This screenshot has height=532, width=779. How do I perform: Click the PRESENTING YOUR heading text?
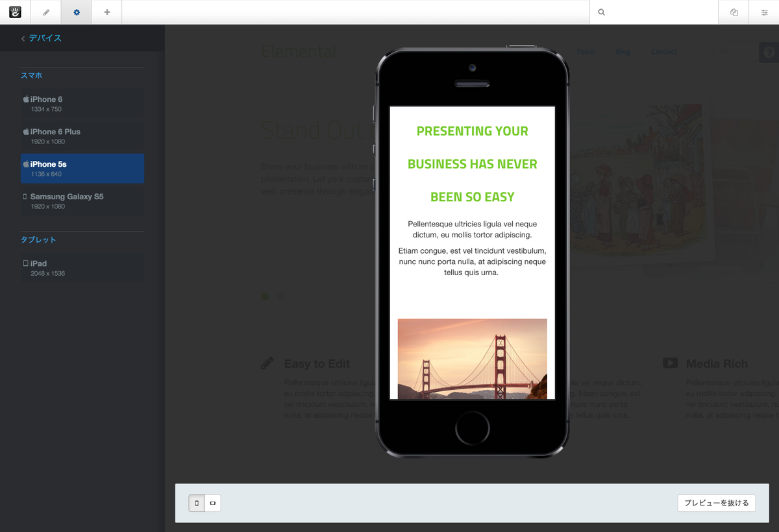click(472, 131)
